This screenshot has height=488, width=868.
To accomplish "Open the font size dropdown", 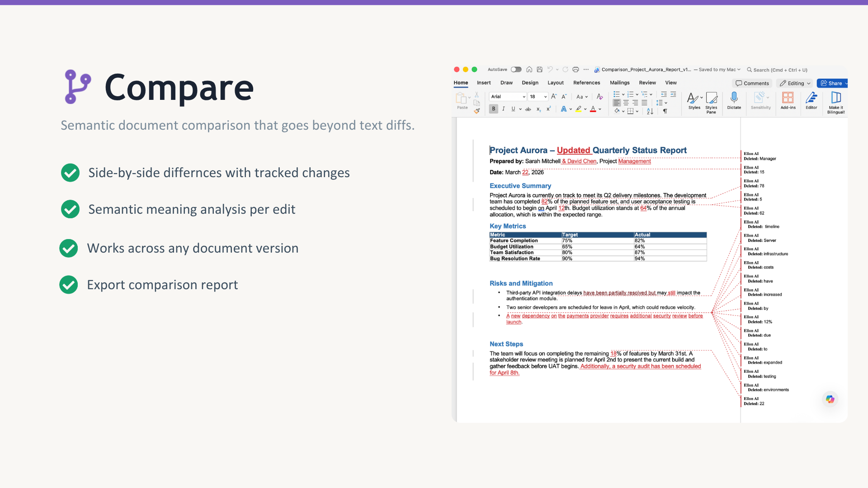I will coord(538,97).
